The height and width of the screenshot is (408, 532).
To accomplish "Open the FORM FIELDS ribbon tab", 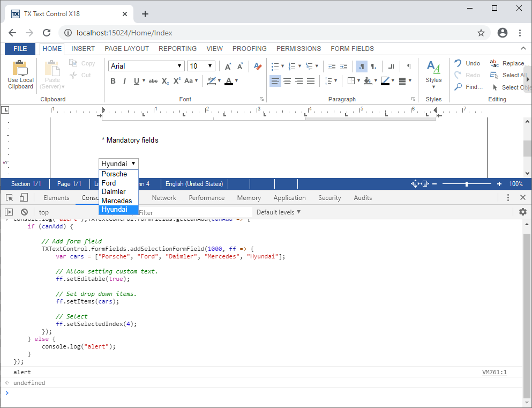I will tap(352, 48).
